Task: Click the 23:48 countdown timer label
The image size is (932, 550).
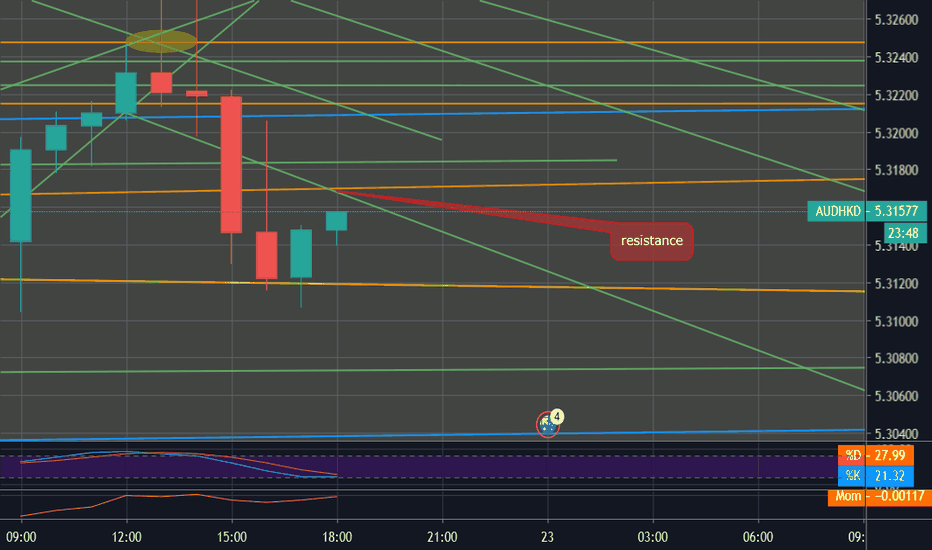Action: [x=903, y=232]
